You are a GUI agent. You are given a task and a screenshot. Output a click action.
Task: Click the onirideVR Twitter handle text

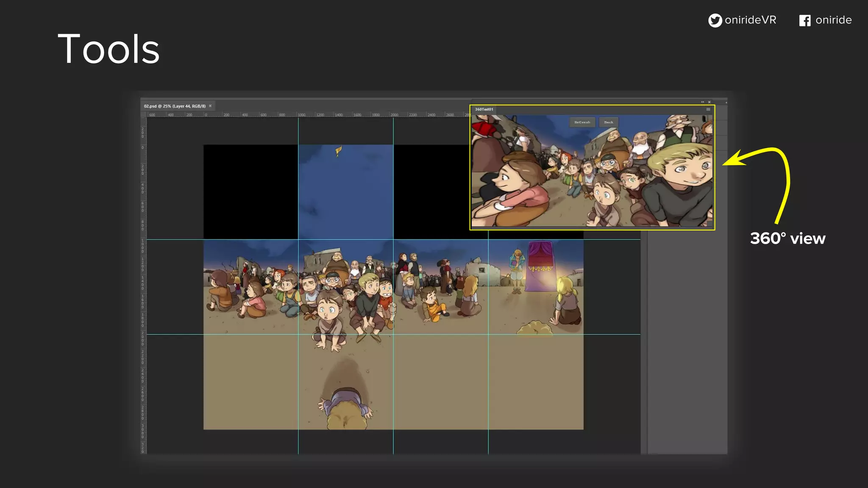pyautogui.click(x=750, y=20)
